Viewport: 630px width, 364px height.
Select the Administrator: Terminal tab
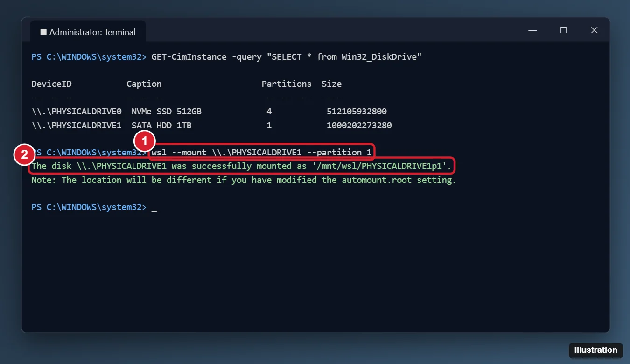pyautogui.click(x=88, y=32)
